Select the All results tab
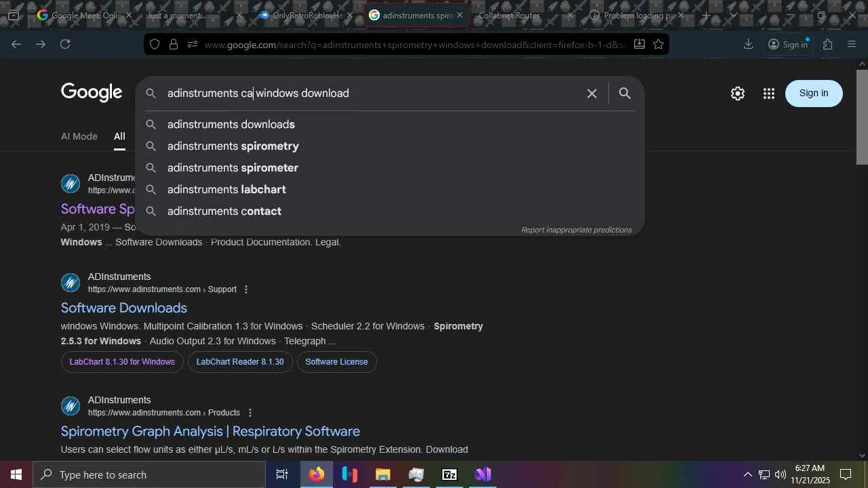 119,136
